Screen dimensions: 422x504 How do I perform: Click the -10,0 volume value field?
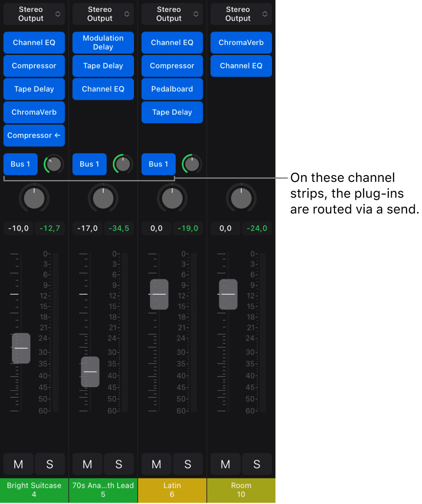point(18,229)
